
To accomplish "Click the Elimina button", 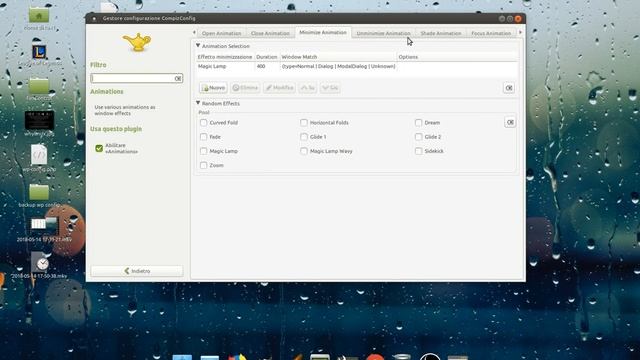I will (x=245, y=88).
